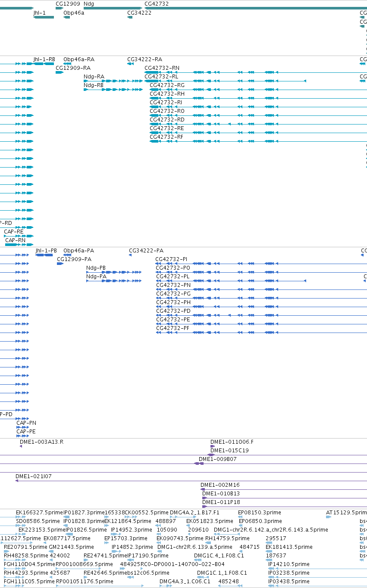
Task: Click the EP08150.3prime EST label
Action: pos(260,513)
